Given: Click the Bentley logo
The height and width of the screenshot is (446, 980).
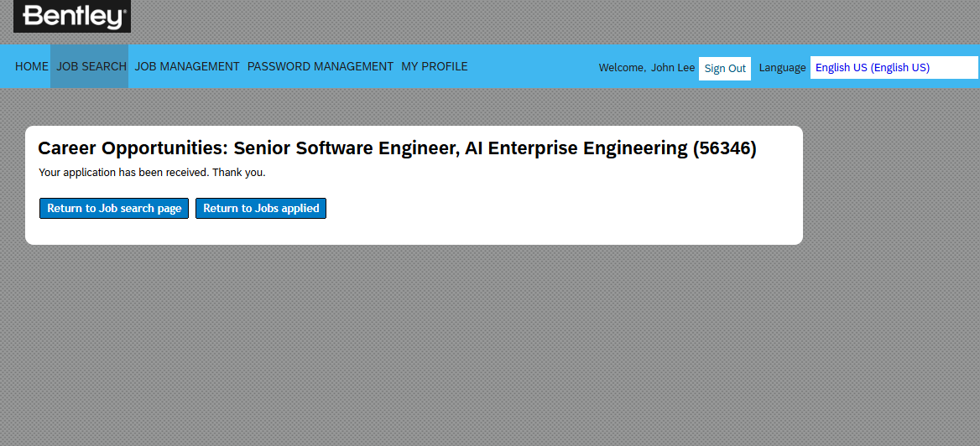Looking at the screenshot, I should click(72, 16).
